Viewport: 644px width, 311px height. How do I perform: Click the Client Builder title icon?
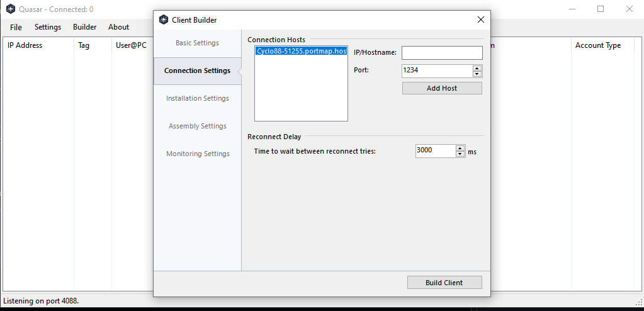tap(164, 20)
